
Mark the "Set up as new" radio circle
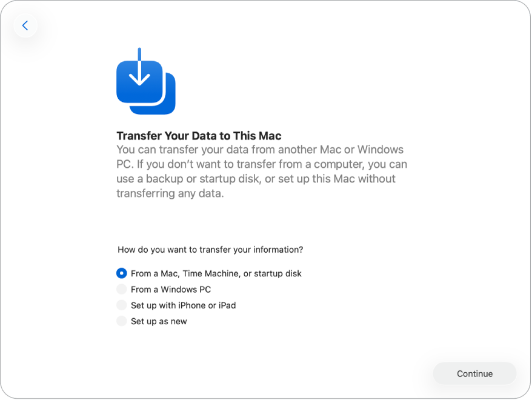pyautogui.click(x=121, y=321)
